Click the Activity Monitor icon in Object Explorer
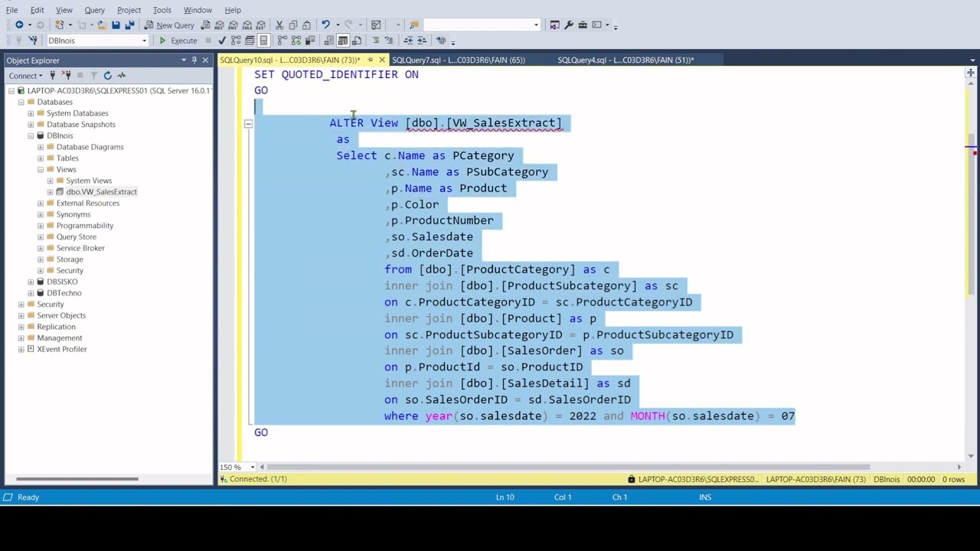The image size is (980, 551). [121, 75]
